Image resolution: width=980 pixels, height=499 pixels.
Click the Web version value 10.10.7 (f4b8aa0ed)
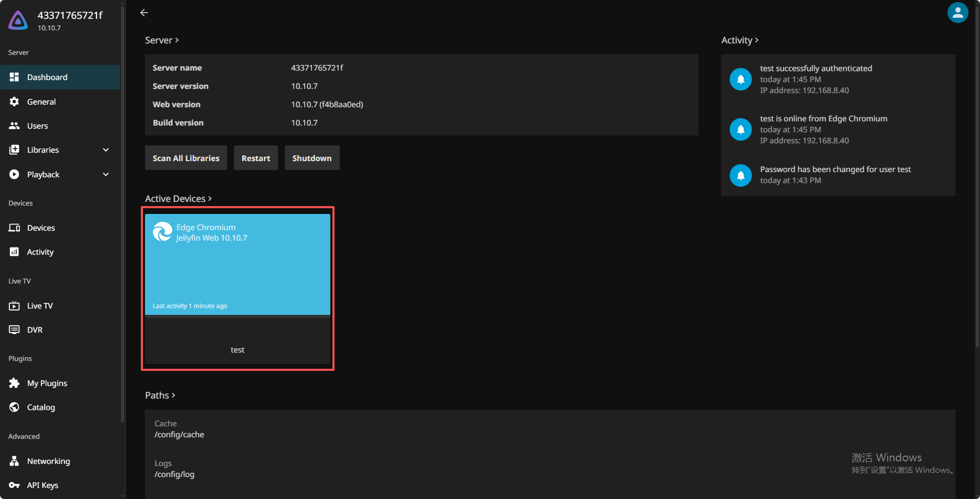pyautogui.click(x=327, y=104)
